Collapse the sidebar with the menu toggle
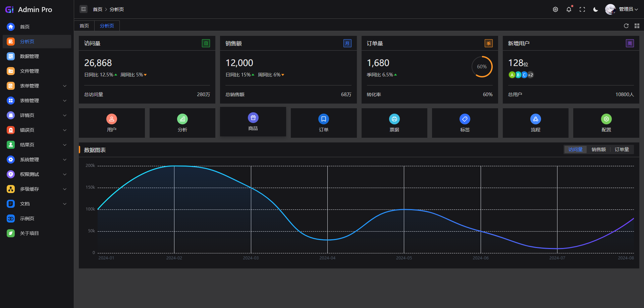The width and height of the screenshot is (644, 308). coord(83,9)
